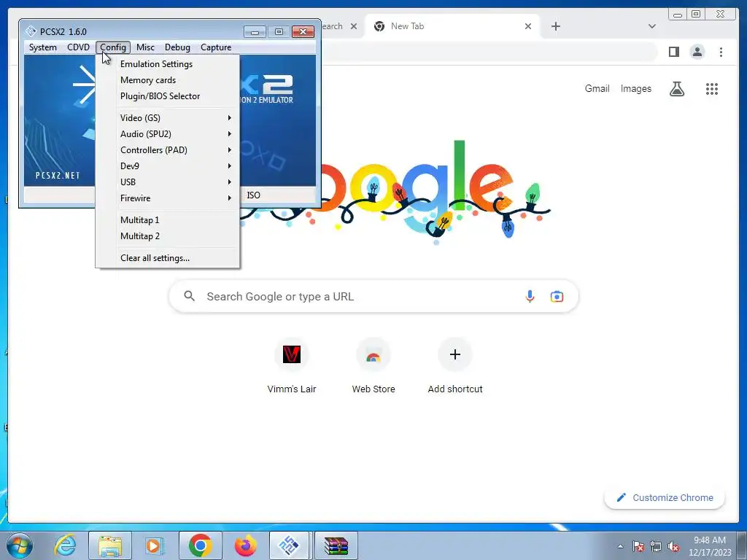Switch to PCSX2 taskbar icon
This screenshot has height=560, width=747.
[x=290, y=545]
